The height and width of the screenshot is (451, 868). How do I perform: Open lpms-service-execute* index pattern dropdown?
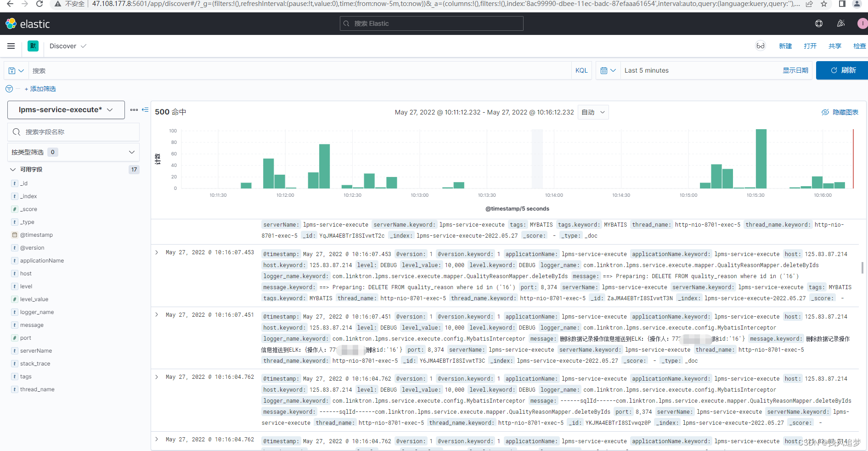pyautogui.click(x=66, y=110)
